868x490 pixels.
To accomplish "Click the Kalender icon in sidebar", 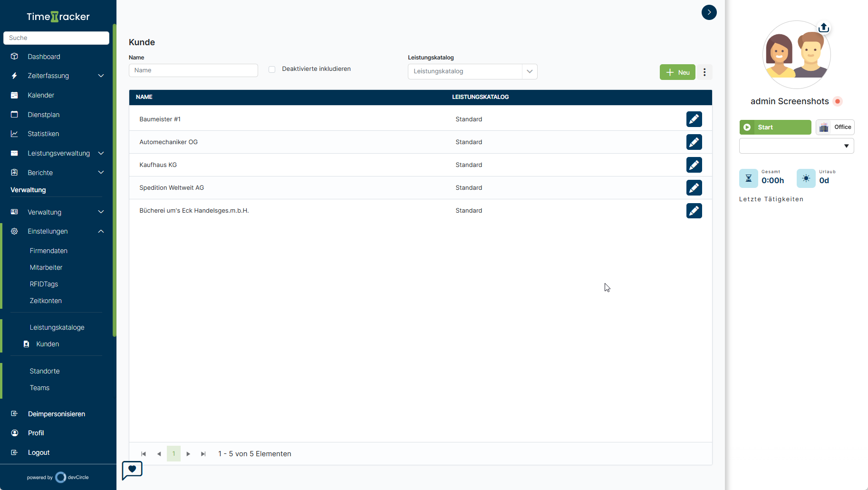I will [x=14, y=95].
